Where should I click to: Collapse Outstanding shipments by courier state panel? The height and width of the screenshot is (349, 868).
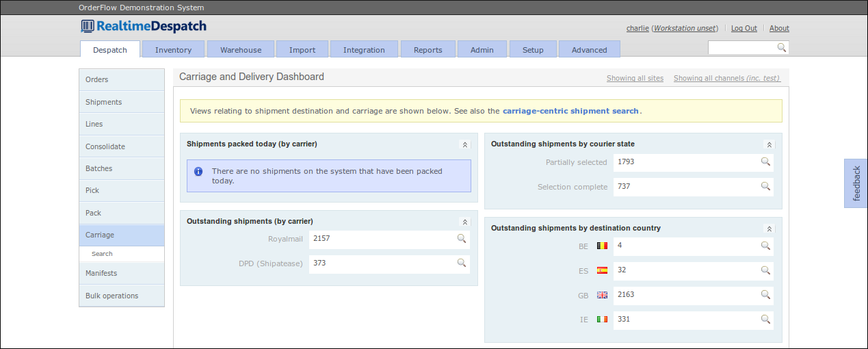click(x=770, y=144)
